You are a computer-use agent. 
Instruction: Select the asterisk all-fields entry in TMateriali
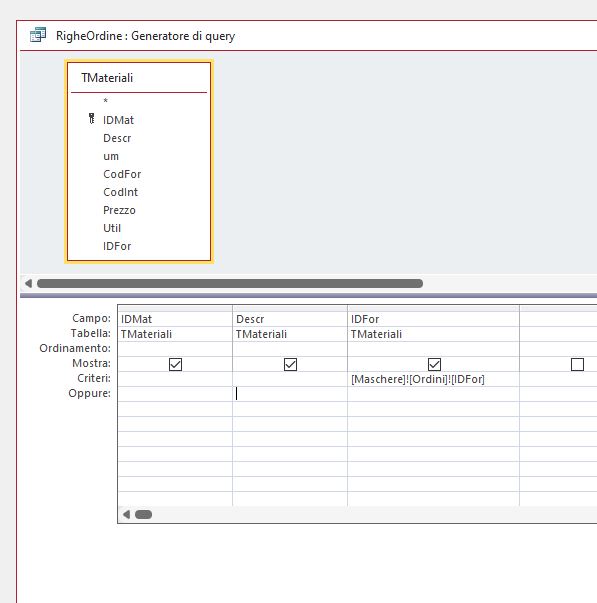click(x=105, y=101)
